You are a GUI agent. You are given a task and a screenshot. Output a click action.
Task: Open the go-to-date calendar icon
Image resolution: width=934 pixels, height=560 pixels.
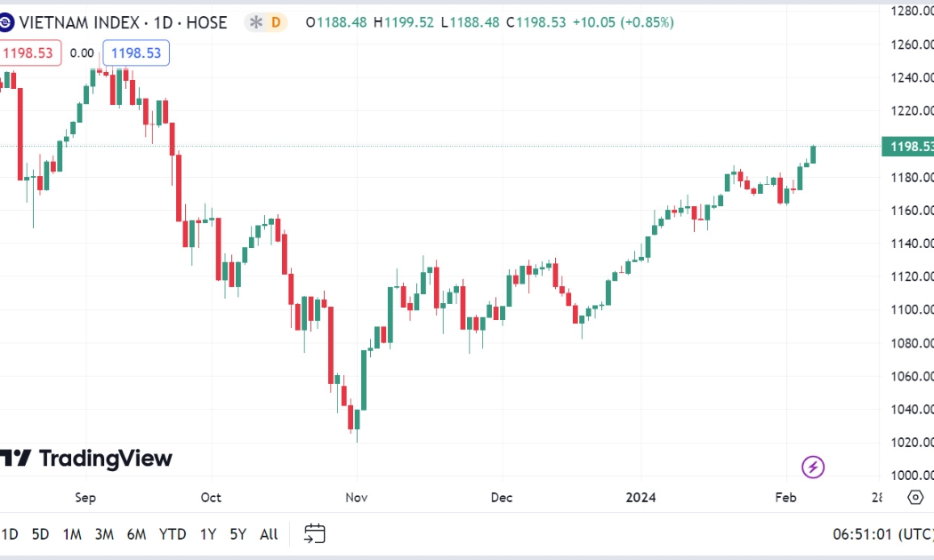point(315,533)
